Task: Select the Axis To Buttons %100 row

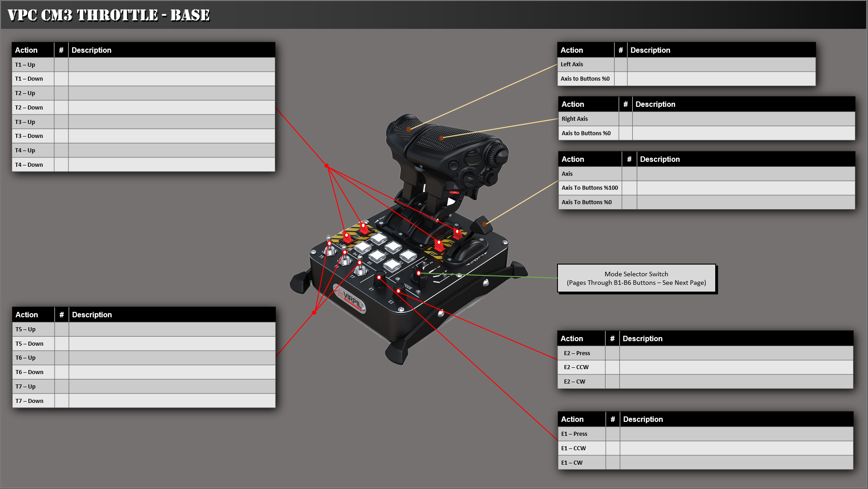Action: click(589, 188)
